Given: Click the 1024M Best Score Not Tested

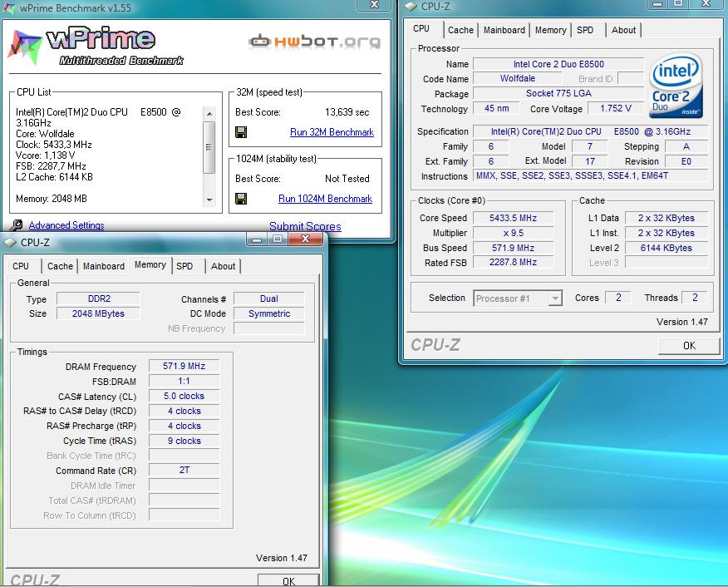Looking at the screenshot, I should coord(347,179).
